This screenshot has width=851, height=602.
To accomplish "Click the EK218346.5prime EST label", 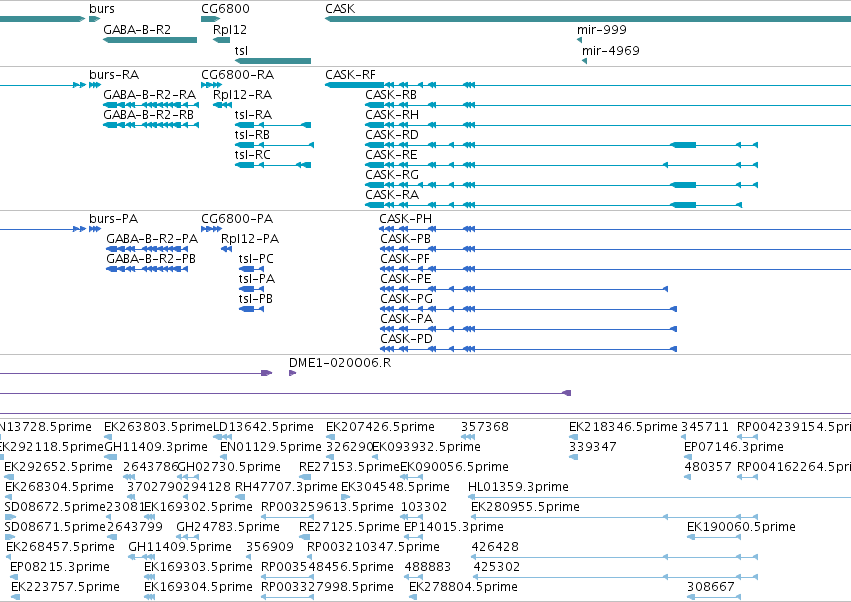I will pyautogui.click(x=623, y=427).
